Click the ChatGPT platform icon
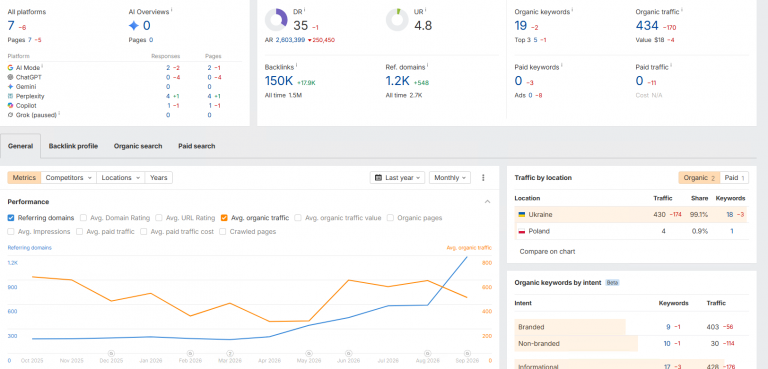 [x=10, y=77]
